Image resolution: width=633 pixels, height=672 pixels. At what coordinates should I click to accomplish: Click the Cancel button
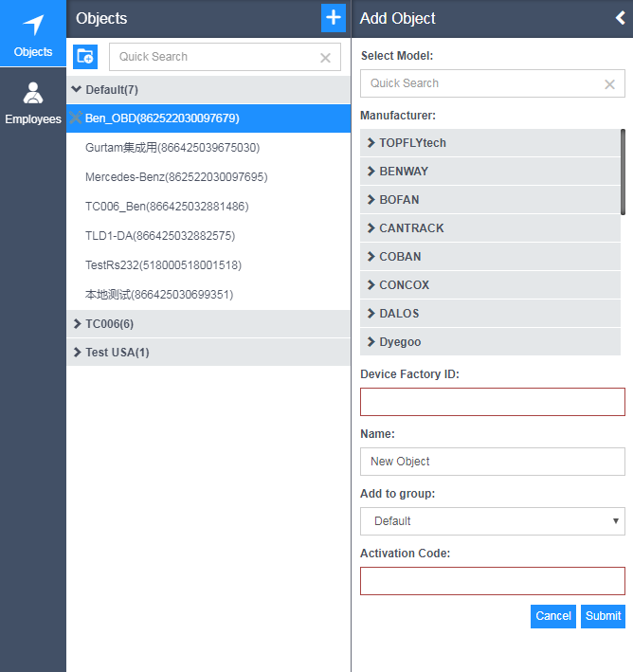pos(552,616)
